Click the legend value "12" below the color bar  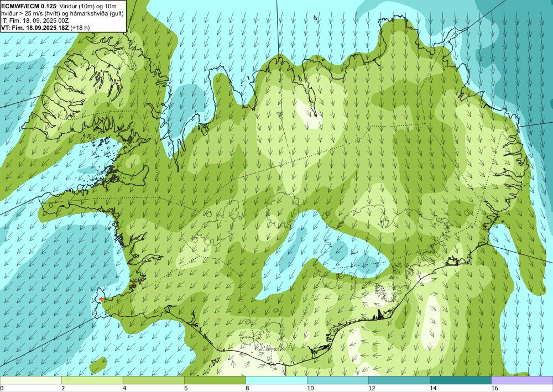coord(372,389)
